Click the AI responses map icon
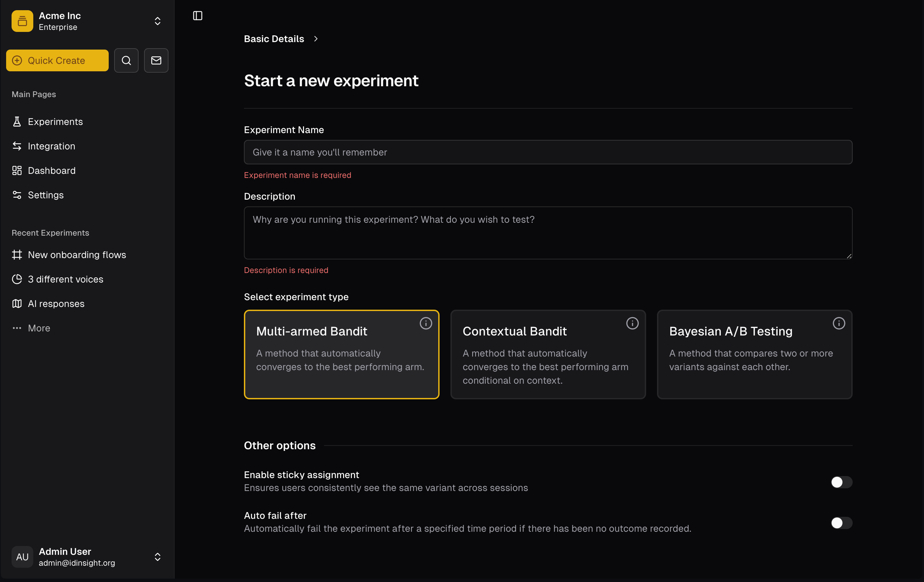The width and height of the screenshot is (924, 582). coord(17,304)
